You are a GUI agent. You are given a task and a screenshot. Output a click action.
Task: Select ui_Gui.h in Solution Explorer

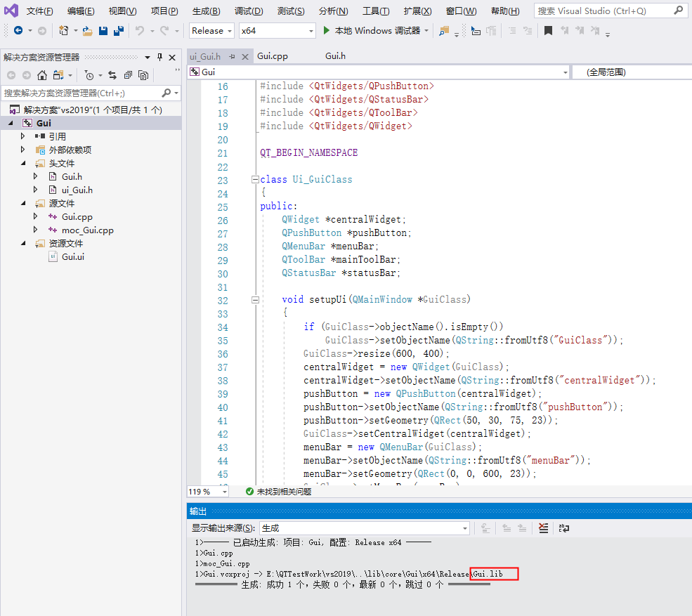(x=77, y=190)
